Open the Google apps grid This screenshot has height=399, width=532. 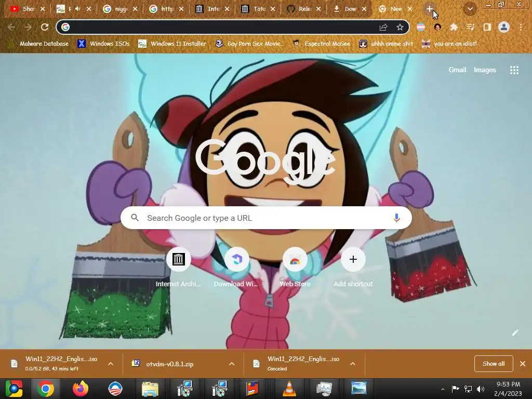pyautogui.click(x=514, y=70)
